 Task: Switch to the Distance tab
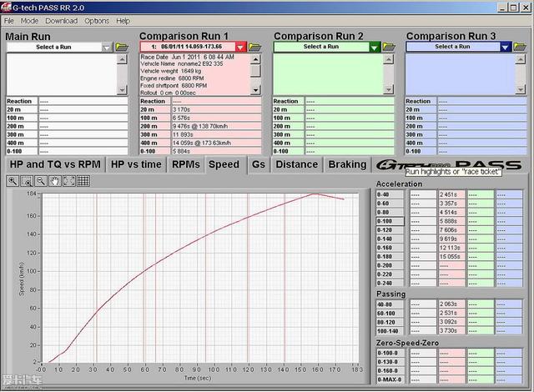pos(297,164)
